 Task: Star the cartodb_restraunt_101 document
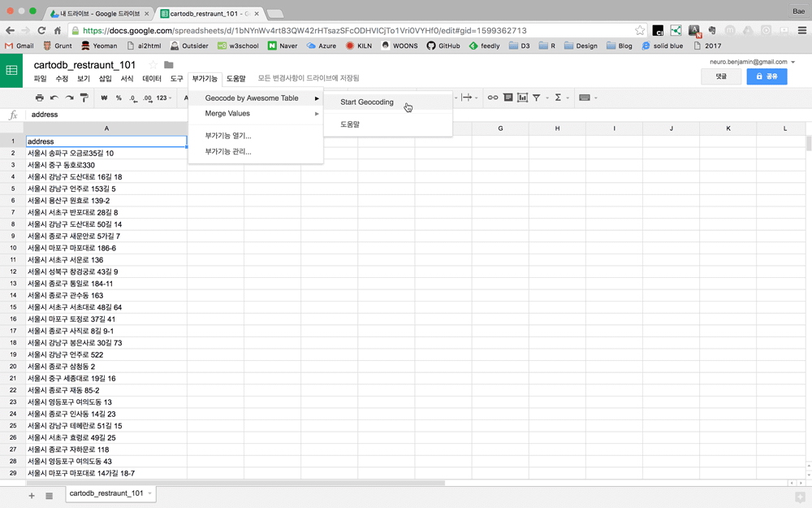(153, 65)
